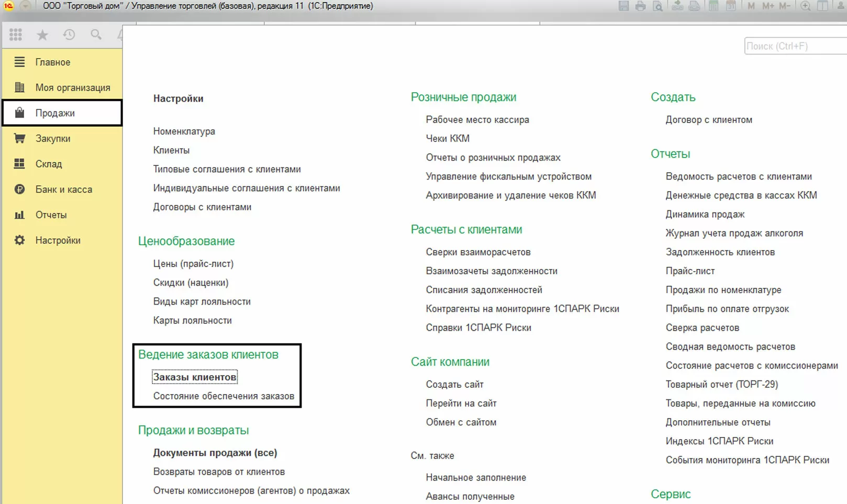This screenshot has width=847, height=504.
Task: Open Товарный отчет (ТОРГ-29)
Action: [x=721, y=384]
